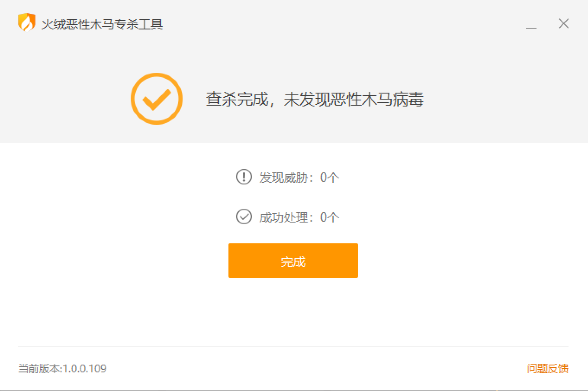Click the version number 1.0.0.109
This screenshot has width=588, height=391.
85,368
